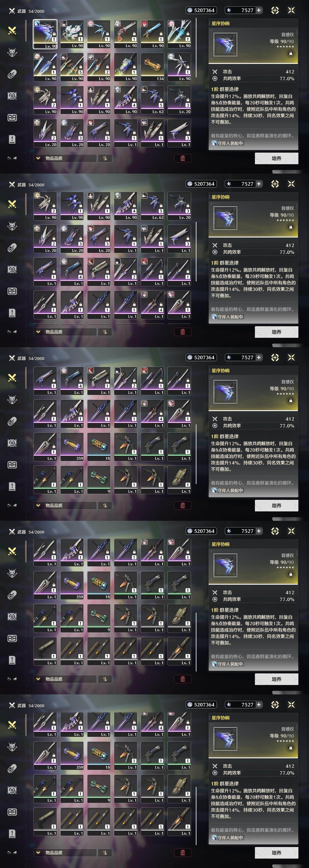Open the Echoes demon-mask tab in topmost panel
This screenshot has width=309, height=868.
click(12, 53)
